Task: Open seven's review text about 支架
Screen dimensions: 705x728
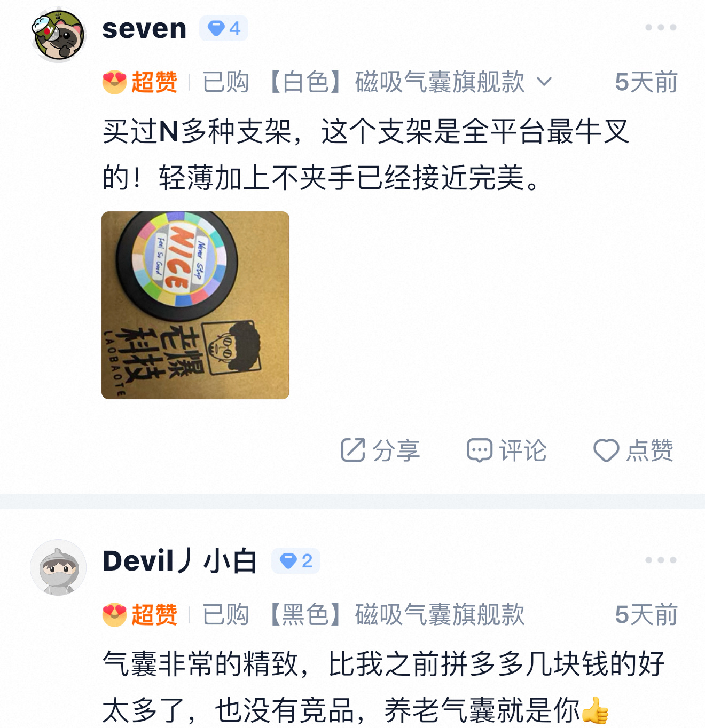Action: pos(366,154)
